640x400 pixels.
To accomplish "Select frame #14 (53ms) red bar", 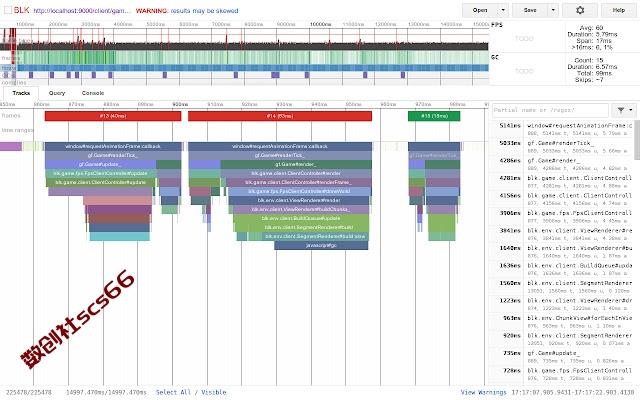I will tap(280, 116).
